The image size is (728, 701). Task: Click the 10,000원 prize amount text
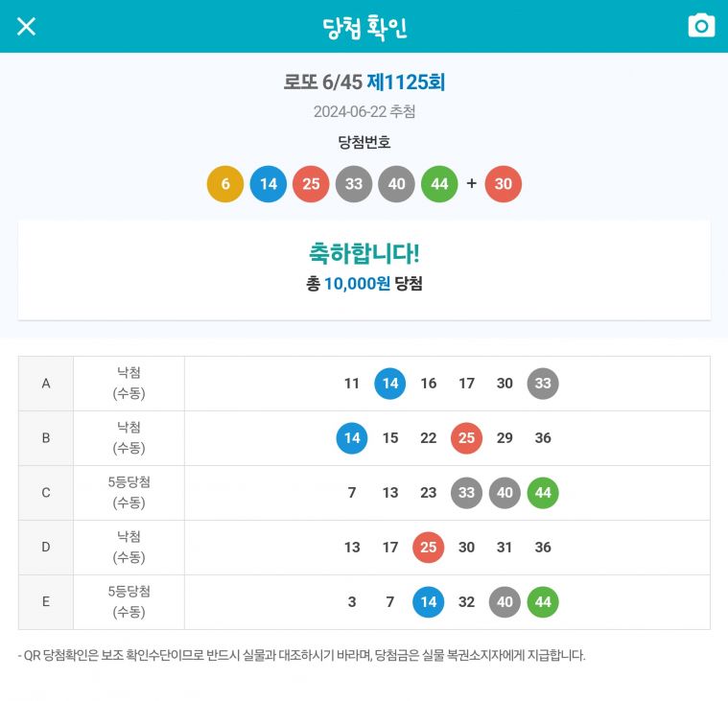pos(357,284)
